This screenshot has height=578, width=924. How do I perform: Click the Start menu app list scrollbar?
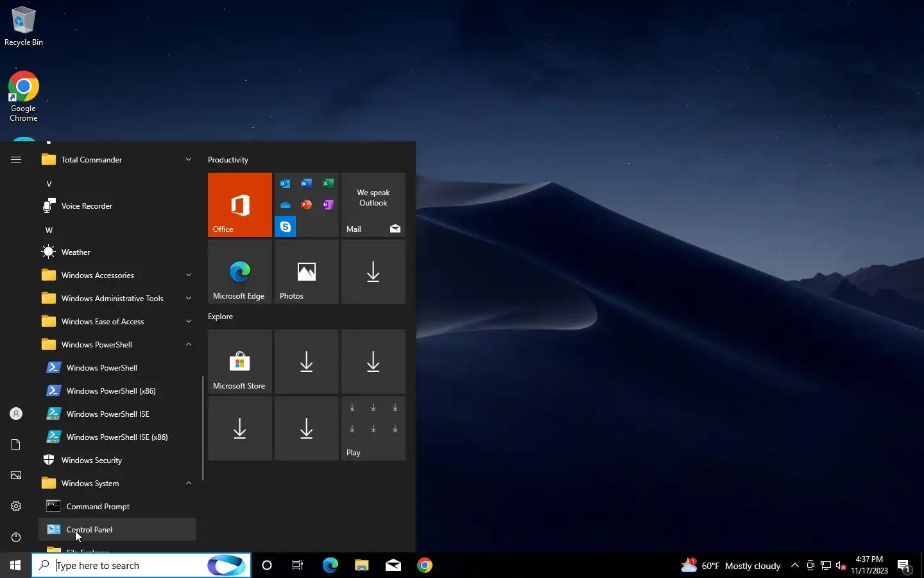coord(203,428)
